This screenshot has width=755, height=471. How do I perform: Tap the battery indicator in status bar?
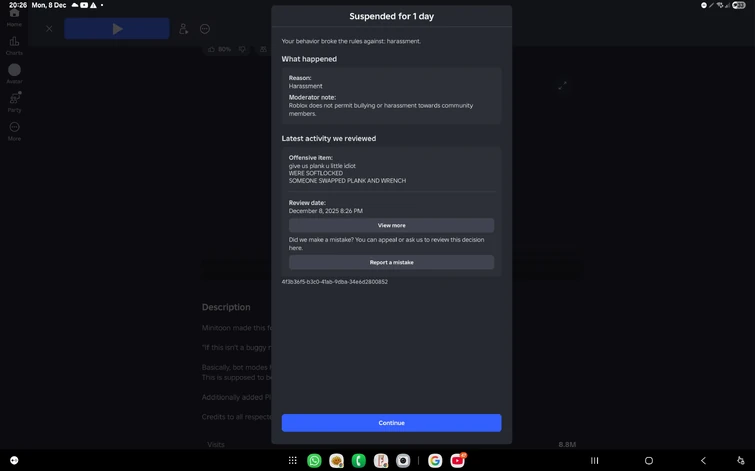[x=739, y=5]
